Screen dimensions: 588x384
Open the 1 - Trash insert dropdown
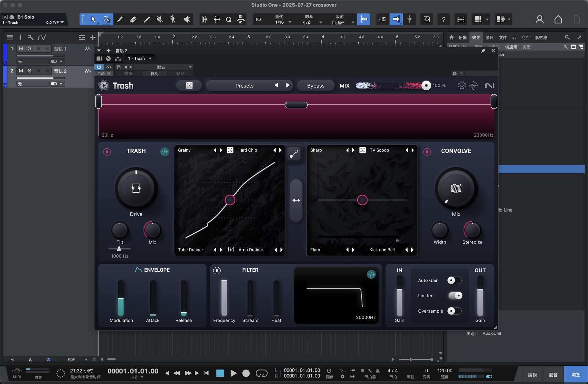(x=139, y=58)
